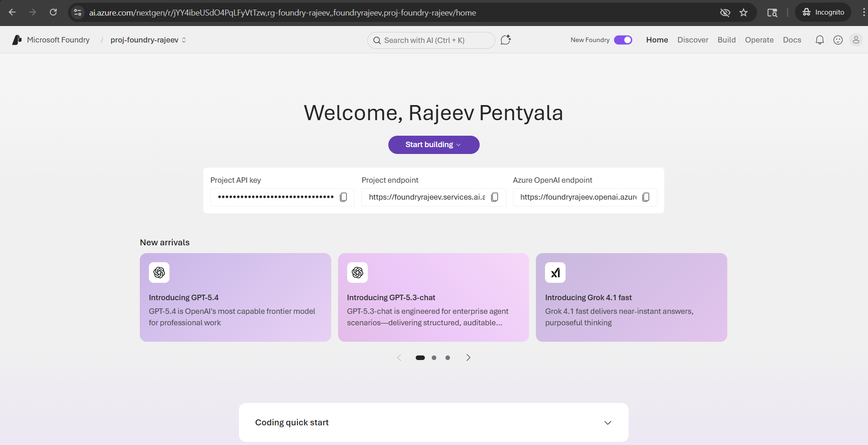This screenshot has height=445, width=868.
Task: Jump to second carousel page dot
Action: 434,358
